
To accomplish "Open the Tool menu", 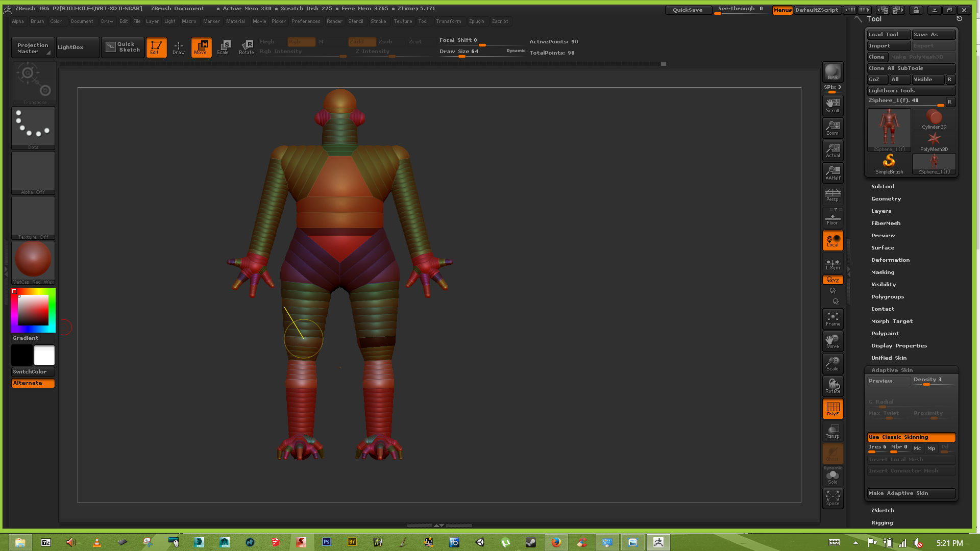I will click(x=423, y=21).
